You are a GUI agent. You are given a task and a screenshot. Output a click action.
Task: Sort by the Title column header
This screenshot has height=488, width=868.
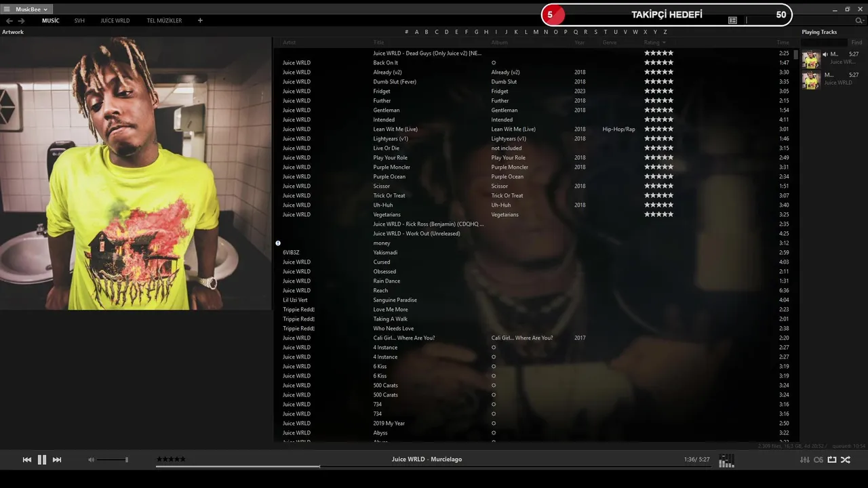coord(378,43)
